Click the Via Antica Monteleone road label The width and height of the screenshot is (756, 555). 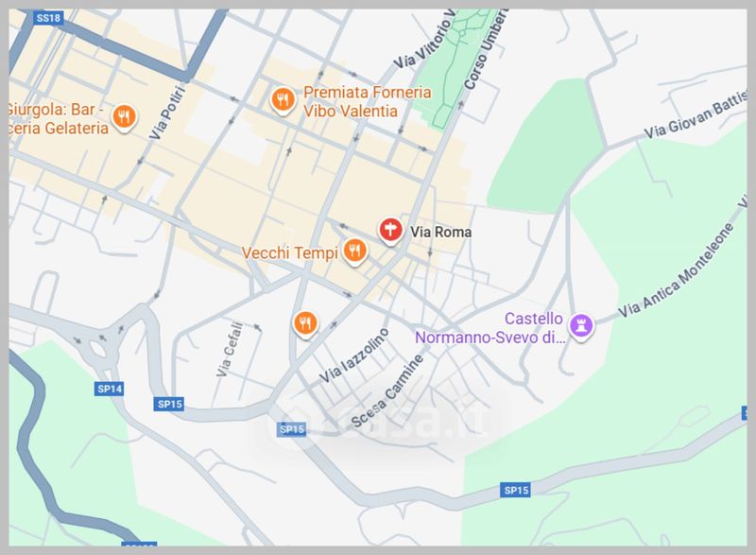pos(676,270)
